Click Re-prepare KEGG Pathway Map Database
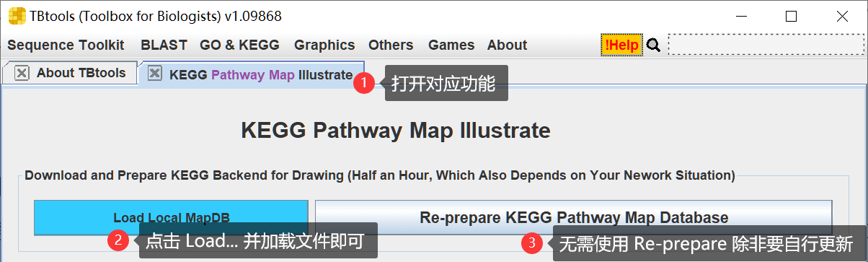 click(574, 217)
